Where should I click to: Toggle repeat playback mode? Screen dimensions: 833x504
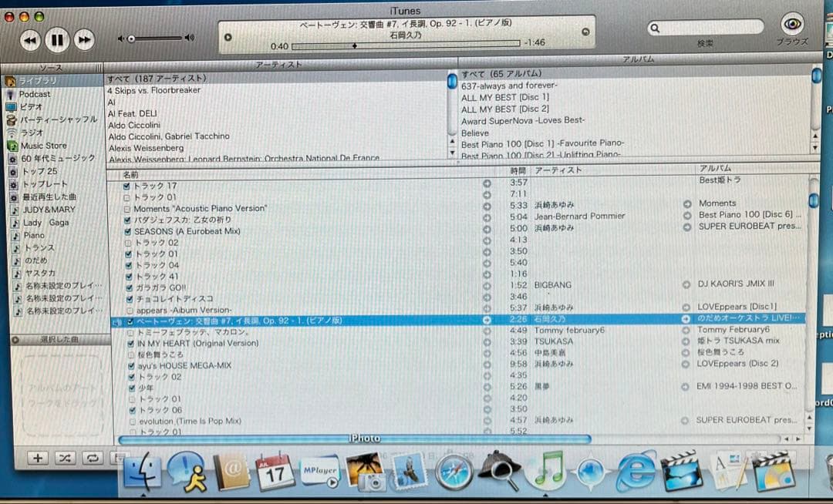tap(93, 459)
